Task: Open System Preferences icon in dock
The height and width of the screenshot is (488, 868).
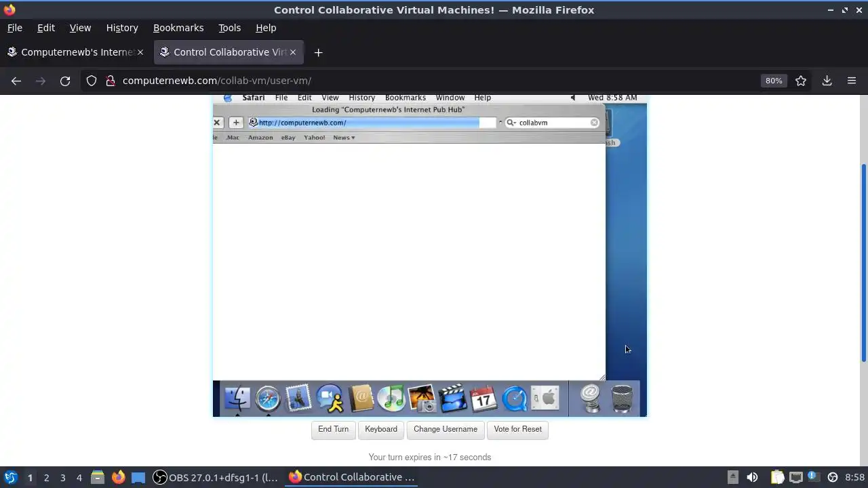Action: [545, 399]
